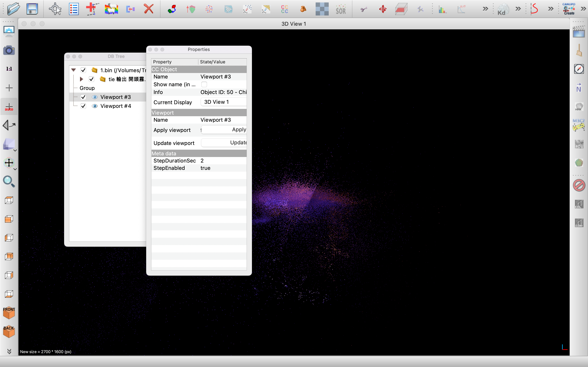Toggle checkbox for Show name property

[204, 85]
